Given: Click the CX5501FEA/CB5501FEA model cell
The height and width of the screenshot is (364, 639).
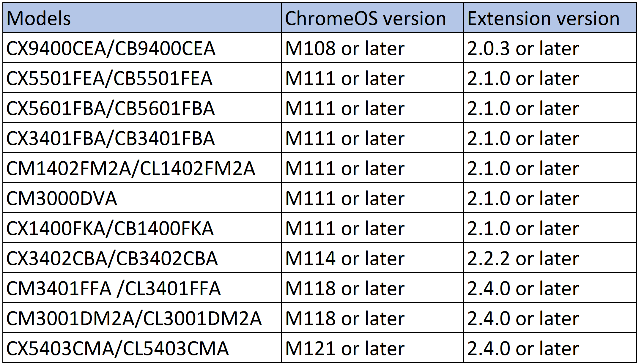Looking at the screenshot, I should point(142,78).
